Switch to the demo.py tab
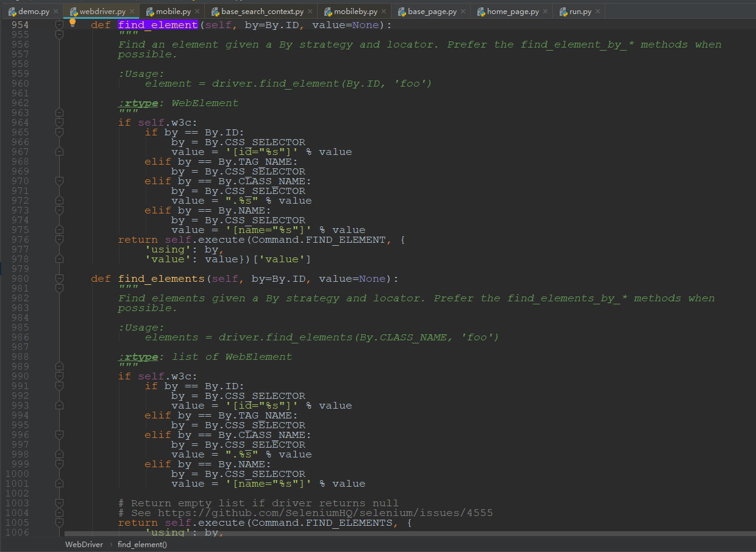756x552 pixels. (34, 10)
